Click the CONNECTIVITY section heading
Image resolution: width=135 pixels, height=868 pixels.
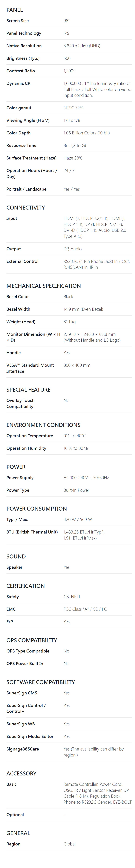pyautogui.click(x=26, y=208)
